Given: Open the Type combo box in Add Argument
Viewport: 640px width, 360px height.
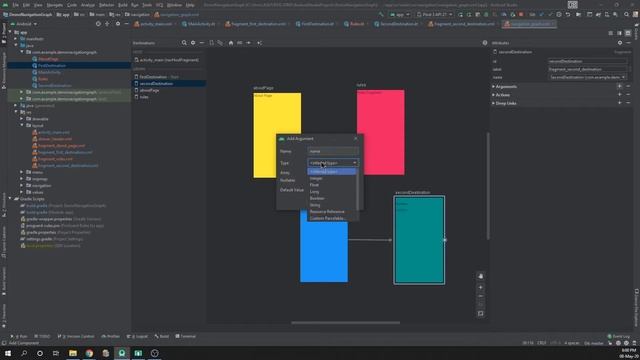Looking at the screenshot, I should (x=333, y=163).
